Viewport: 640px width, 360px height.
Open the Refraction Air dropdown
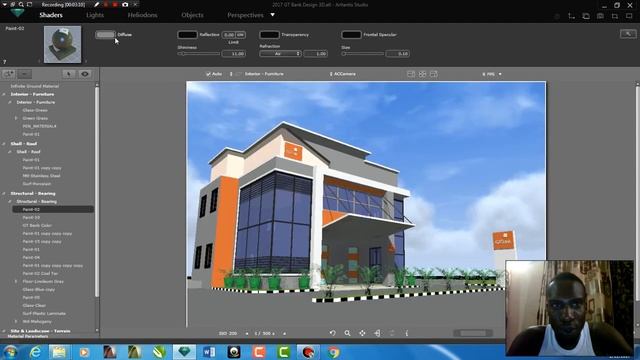click(x=280, y=53)
